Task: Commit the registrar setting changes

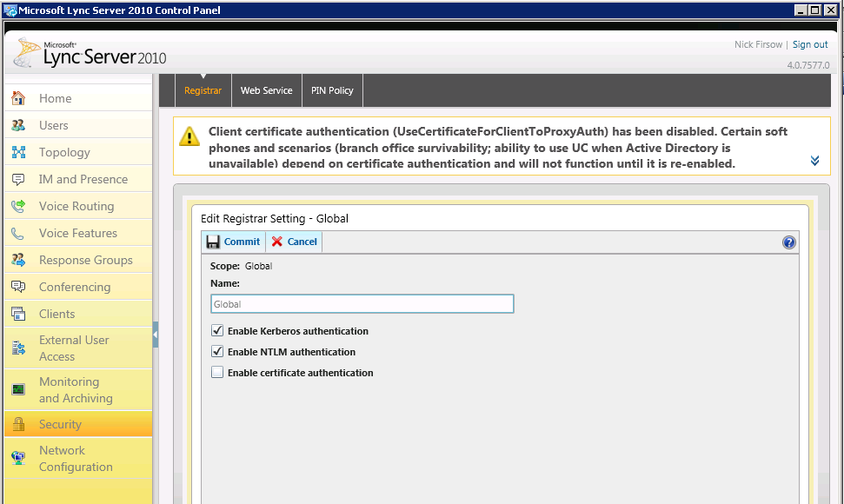Action: [x=233, y=242]
